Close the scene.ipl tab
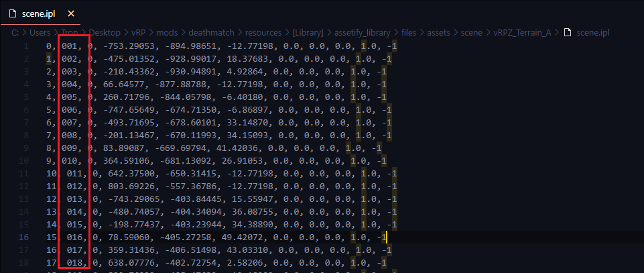Image resolution: width=644 pixels, height=273 pixels. (x=70, y=13)
